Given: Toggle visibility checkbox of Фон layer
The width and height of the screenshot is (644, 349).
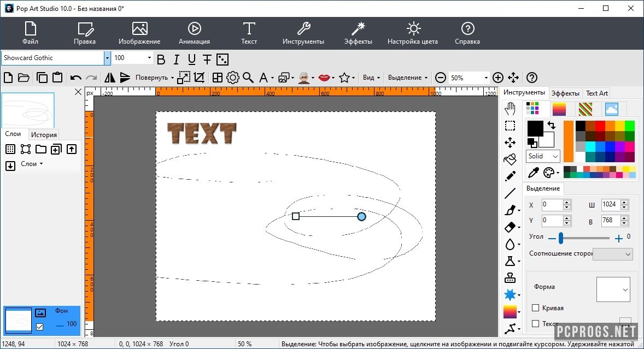Looking at the screenshot, I should pyautogui.click(x=40, y=327).
